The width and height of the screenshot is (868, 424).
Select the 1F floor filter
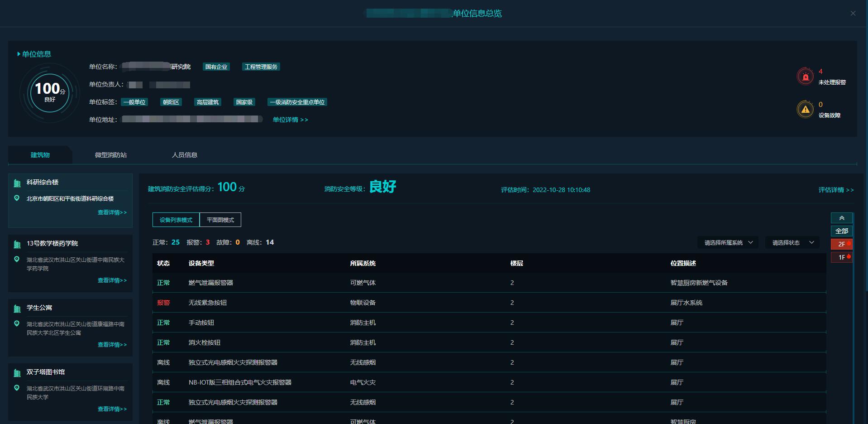tap(842, 257)
